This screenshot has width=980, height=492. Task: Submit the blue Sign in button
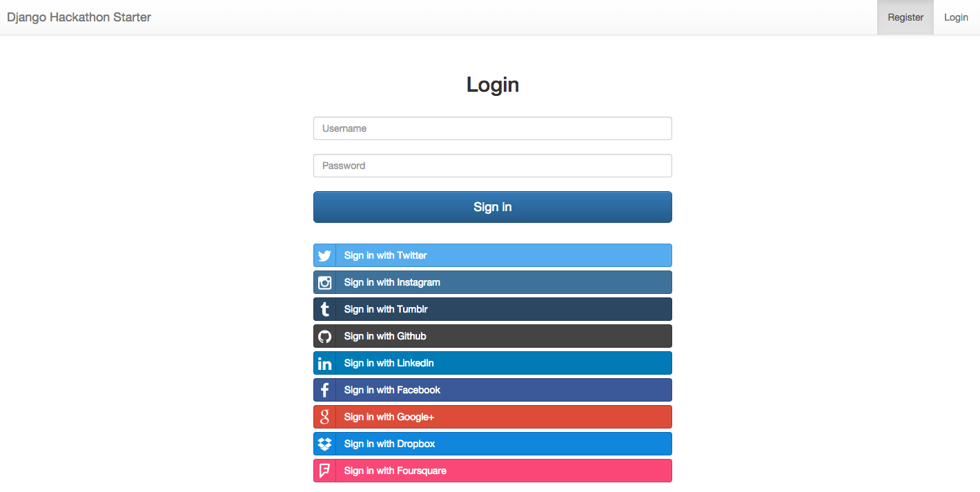pyautogui.click(x=493, y=207)
